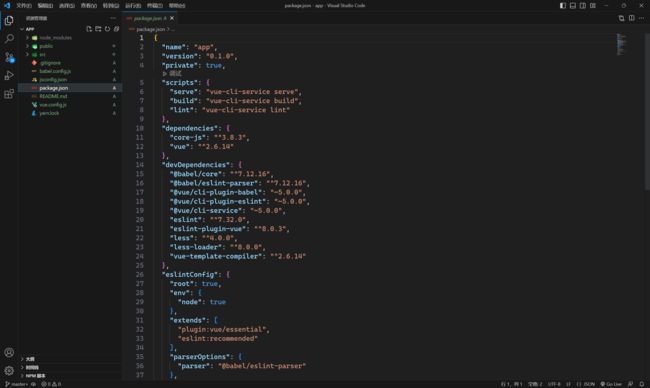The height and width of the screenshot is (388, 650).
Task: Open the Manage gear icon
Action: 9,371
